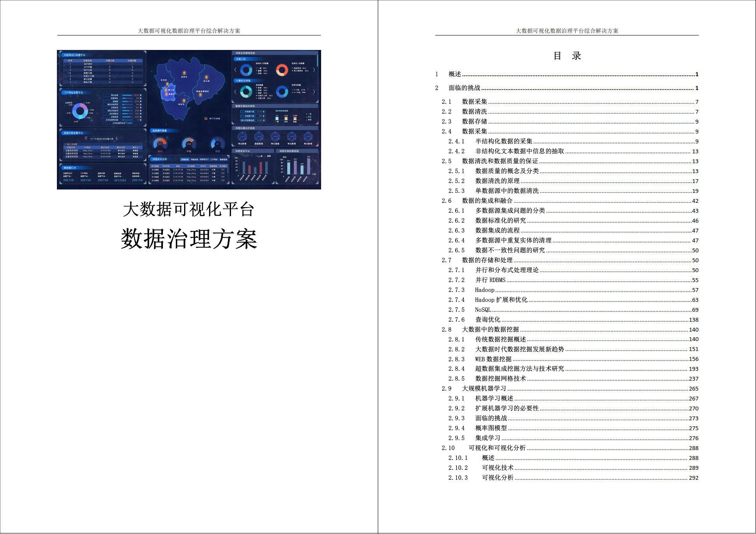Jump to entry 2.8.3 WEB数据挖掘

click(x=573, y=359)
